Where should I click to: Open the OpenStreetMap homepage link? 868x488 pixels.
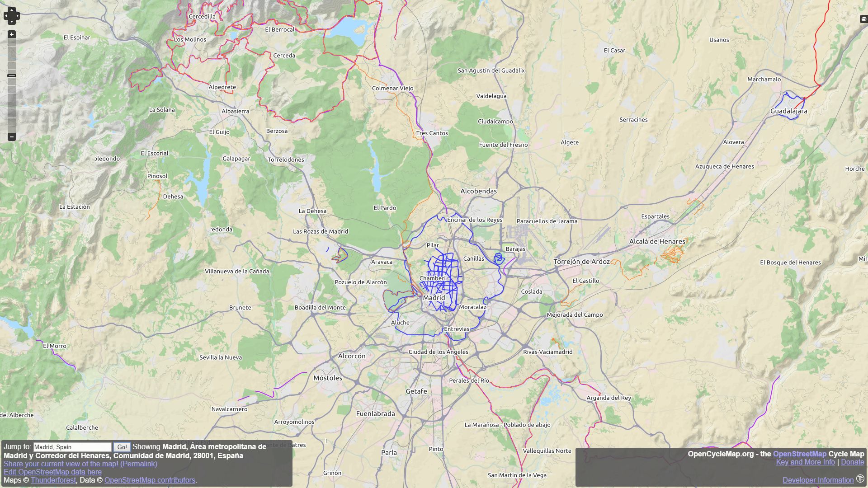pyautogui.click(x=799, y=454)
